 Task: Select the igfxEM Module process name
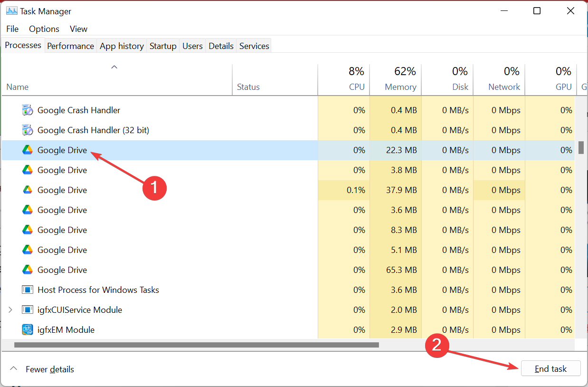66,330
